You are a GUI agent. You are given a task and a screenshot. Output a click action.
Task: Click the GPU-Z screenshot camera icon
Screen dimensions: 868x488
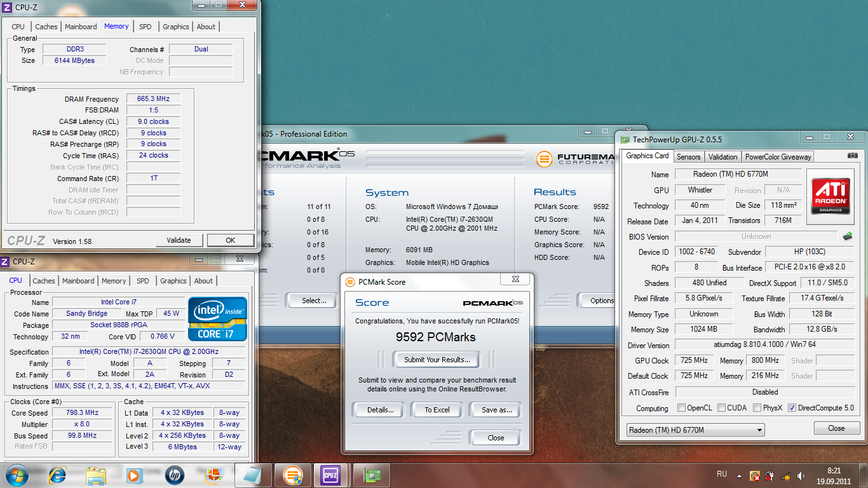click(x=852, y=156)
